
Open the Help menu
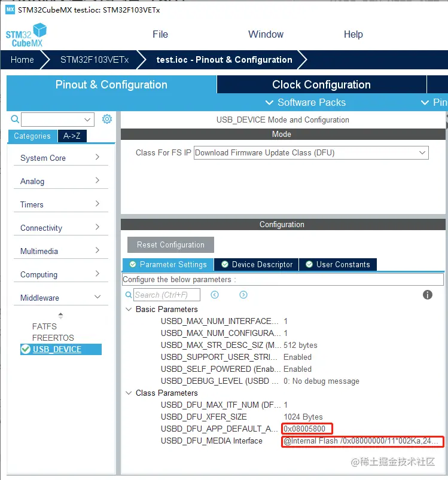[353, 34]
